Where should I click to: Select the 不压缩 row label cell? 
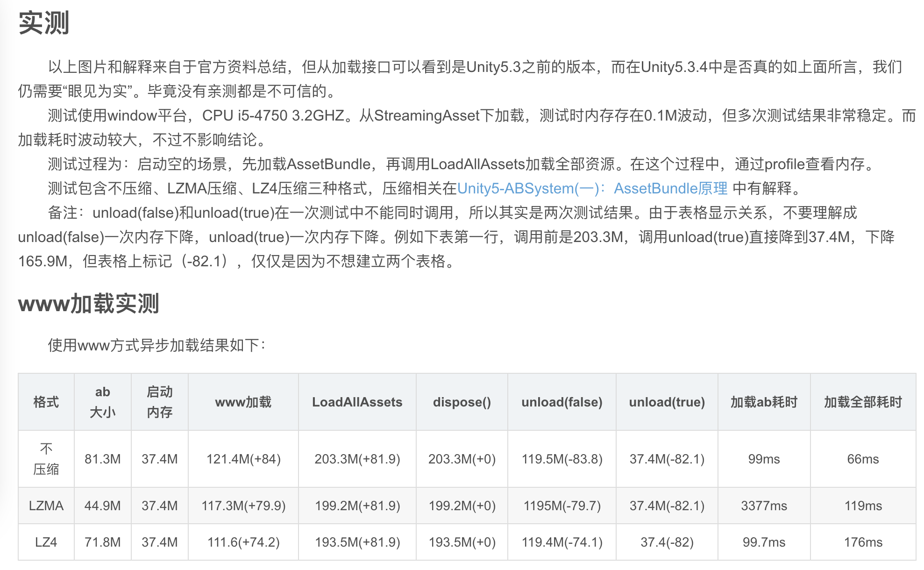(46, 459)
